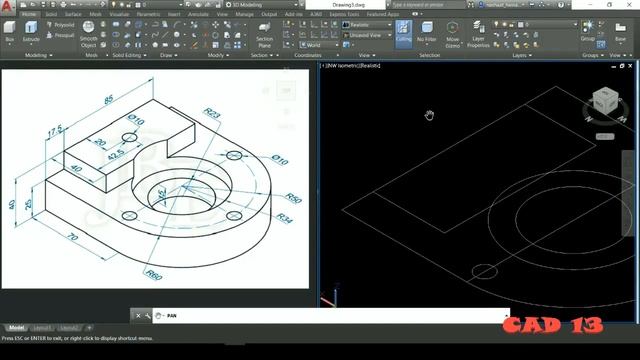
Task: Switch to the Home ribbon tab
Action: pos(29,14)
